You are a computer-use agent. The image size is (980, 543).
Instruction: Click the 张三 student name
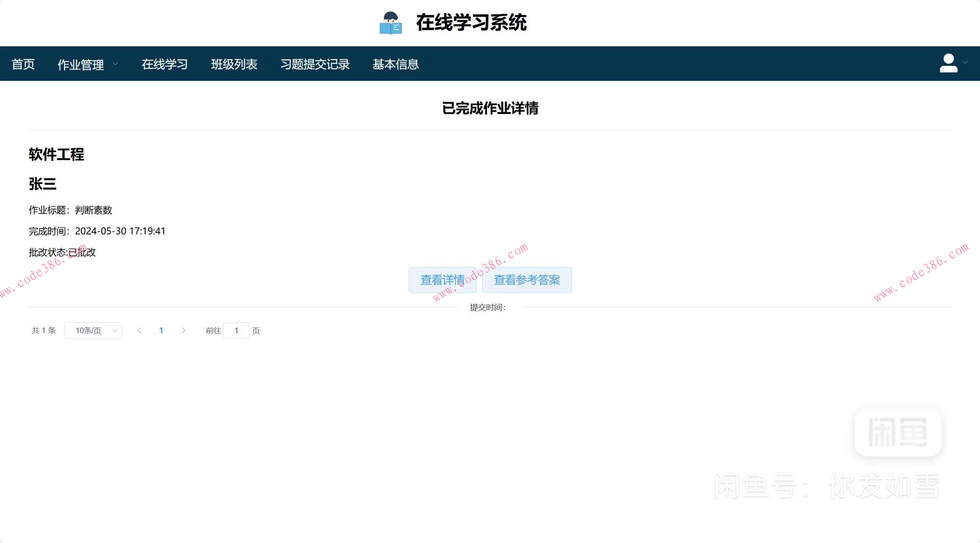pos(43,184)
